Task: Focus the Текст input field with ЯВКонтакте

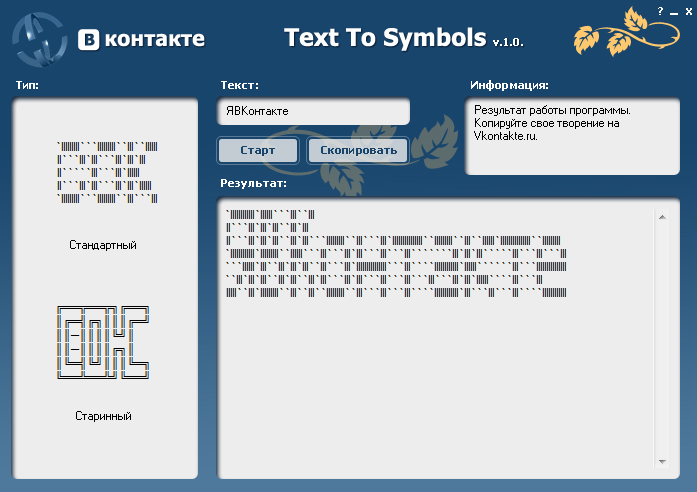Action: click(x=313, y=111)
